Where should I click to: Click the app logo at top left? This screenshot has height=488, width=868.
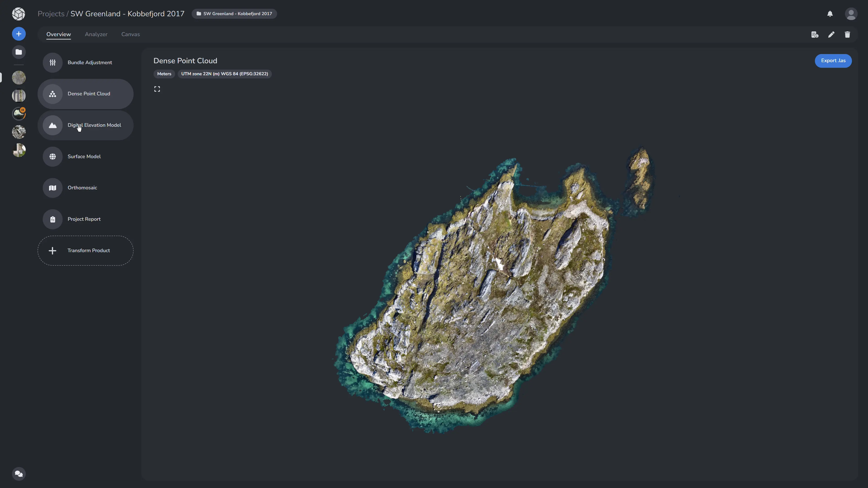pos(19,14)
